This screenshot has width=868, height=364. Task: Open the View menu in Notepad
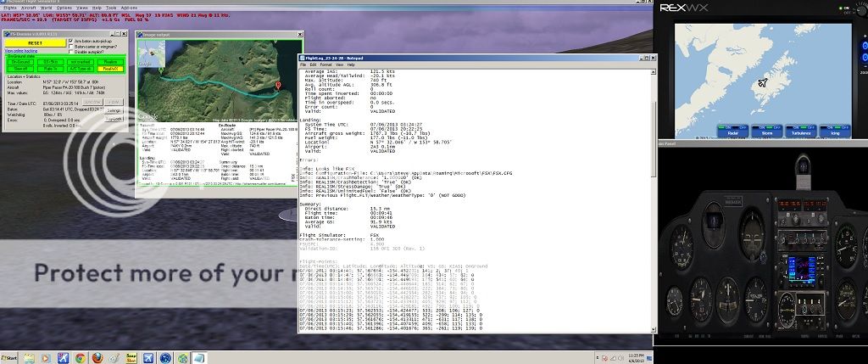(340, 64)
